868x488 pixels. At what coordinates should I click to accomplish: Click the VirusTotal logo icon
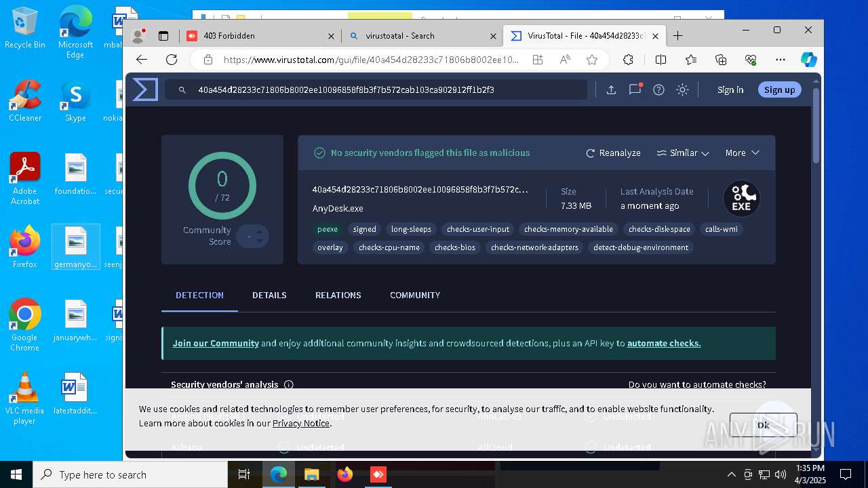pyautogui.click(x=145, y=89)
